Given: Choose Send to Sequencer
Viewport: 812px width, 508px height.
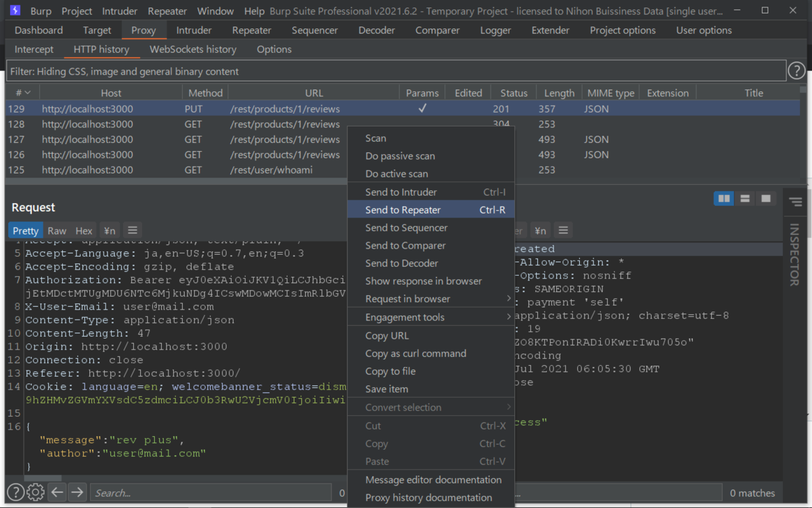Looking at the screenshot, I should pyautogui.click(x=431, y=228).
